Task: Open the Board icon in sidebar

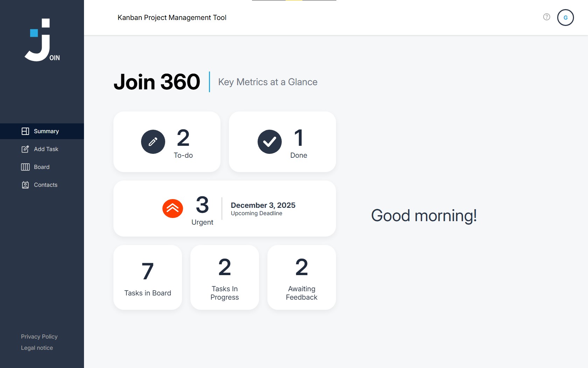Action: coord(25,167)
